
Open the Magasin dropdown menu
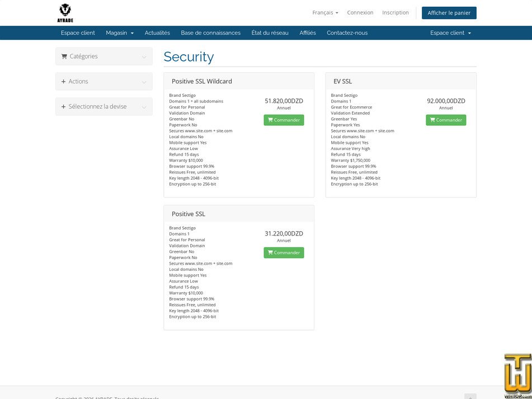[x=120, y=33]
